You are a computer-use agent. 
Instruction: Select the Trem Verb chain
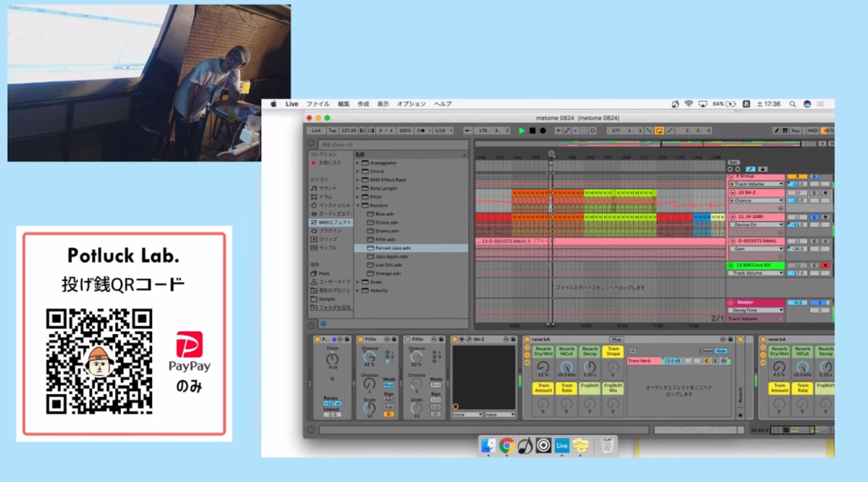[x=644, y=361]
